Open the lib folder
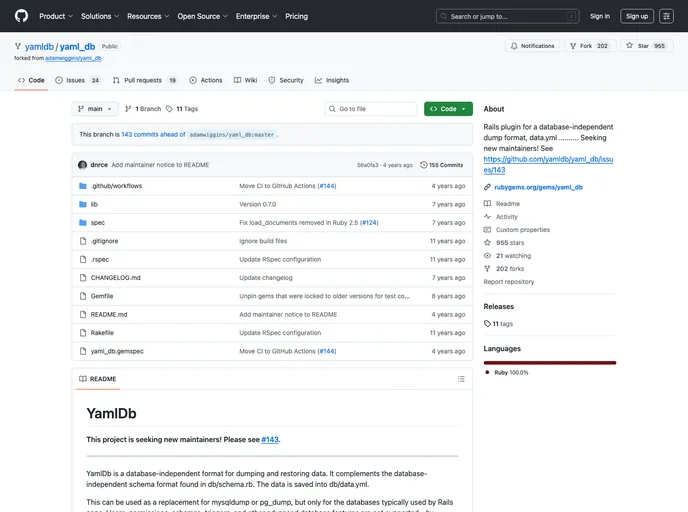The image size is (688, 512). tap(94, 204)
